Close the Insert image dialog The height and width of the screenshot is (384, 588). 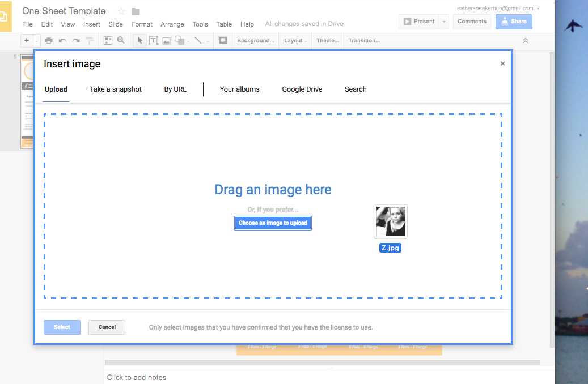[x=502, y=64]
